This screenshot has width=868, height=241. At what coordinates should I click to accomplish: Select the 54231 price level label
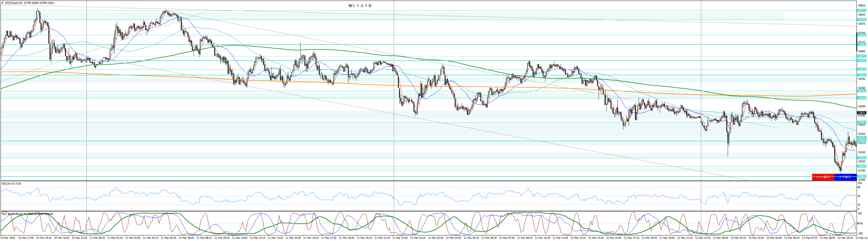pyautogui.click(x=862, y=91)
